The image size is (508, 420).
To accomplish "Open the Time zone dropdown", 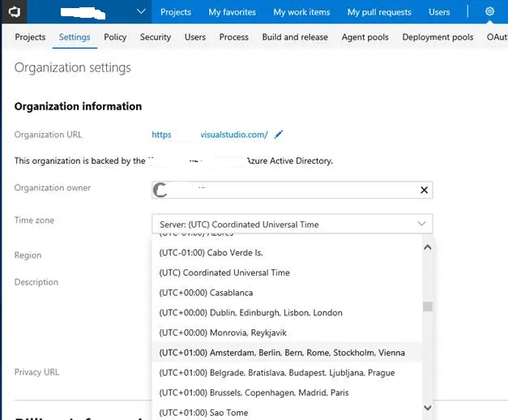I will 292,224.
